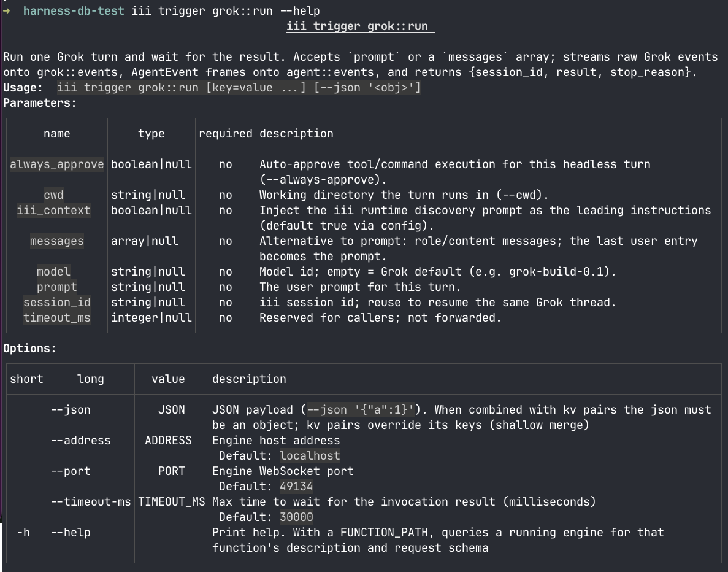Click the default value 'localhost'
728x572 pixels.
click(310, 456)
